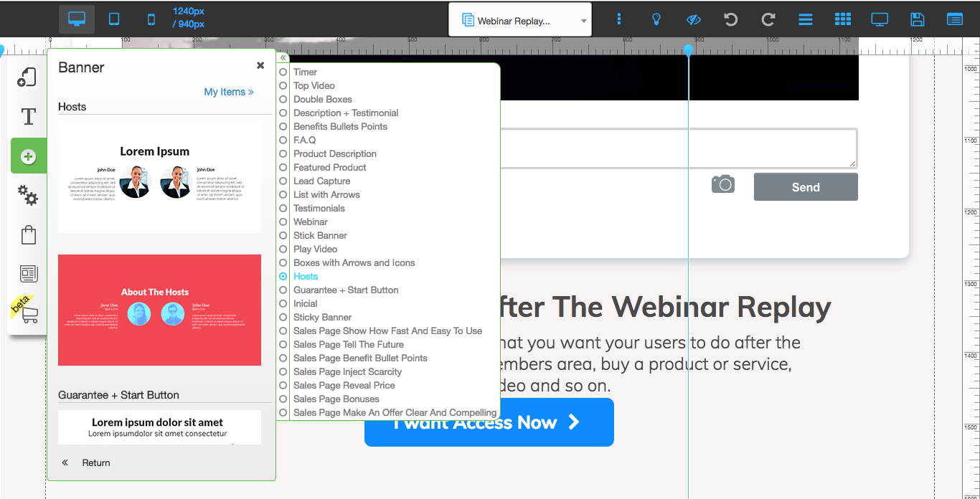980x499 pixels.
Task: Undo the last action
Action: (730, 19)
